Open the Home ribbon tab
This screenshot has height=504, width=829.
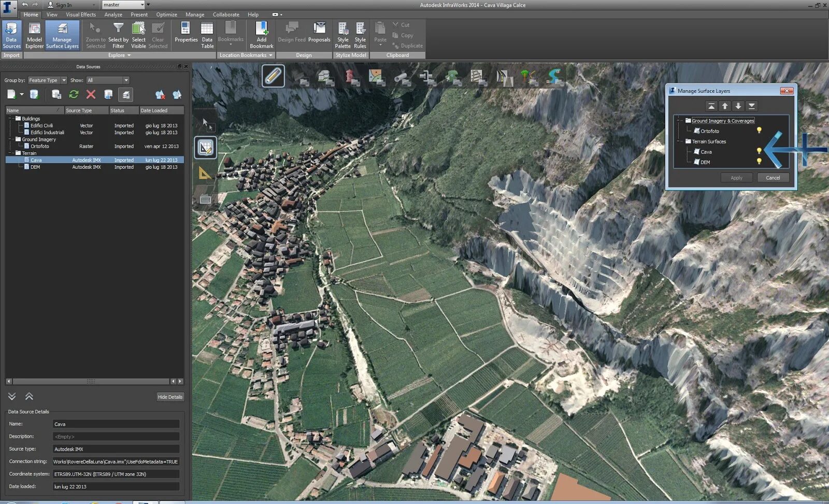click(31, 15)
